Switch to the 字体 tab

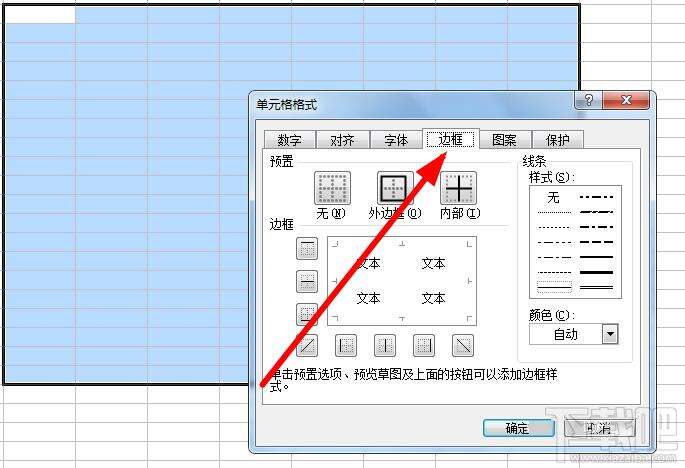(x=396, y=140)
